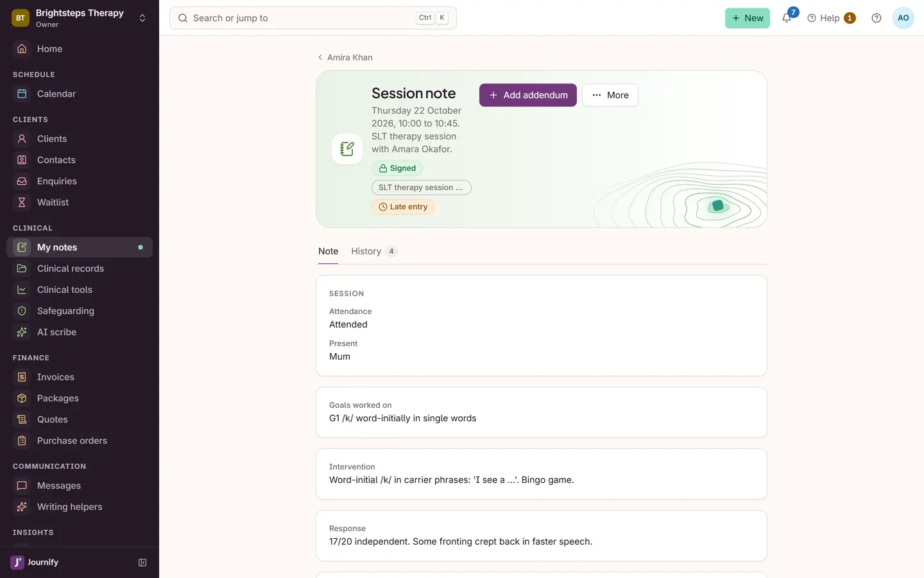Viewport: 924px width, 578px height.
Task: Open Writing helpers in the sidebar
Action: pyautogui.click(x=80, y=507)
